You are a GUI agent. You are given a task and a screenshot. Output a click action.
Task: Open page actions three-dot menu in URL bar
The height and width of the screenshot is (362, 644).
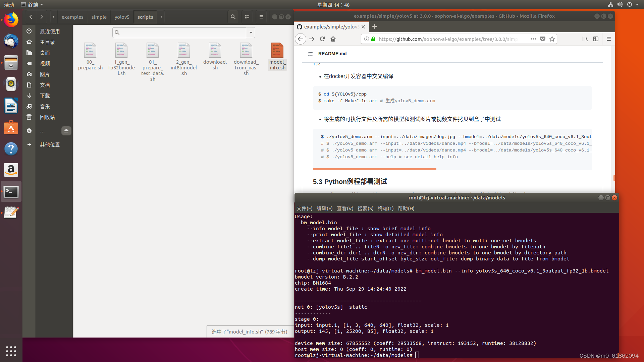pos(533,39)
